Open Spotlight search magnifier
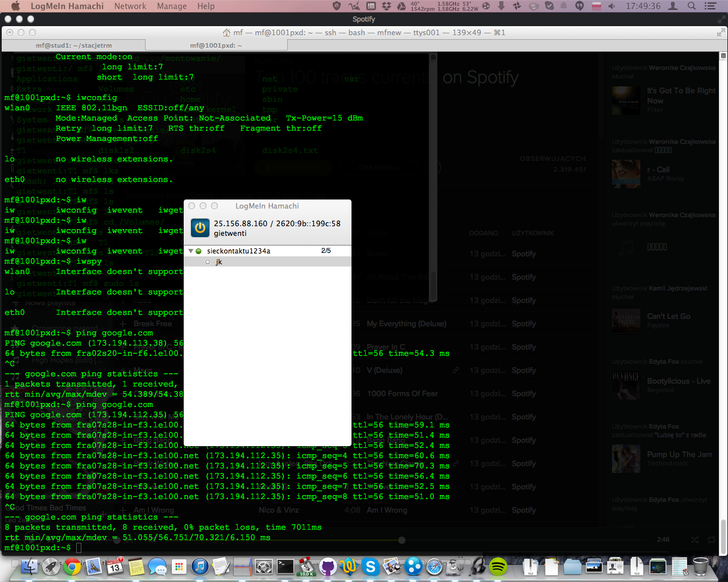This screenshot has height=582, width=728. pos(692,6)
